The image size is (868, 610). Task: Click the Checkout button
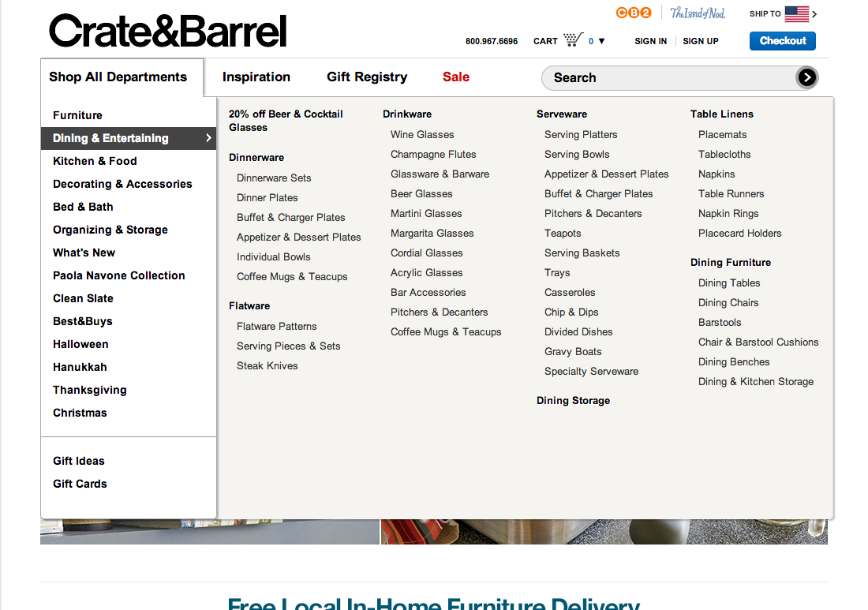[782, 41]
